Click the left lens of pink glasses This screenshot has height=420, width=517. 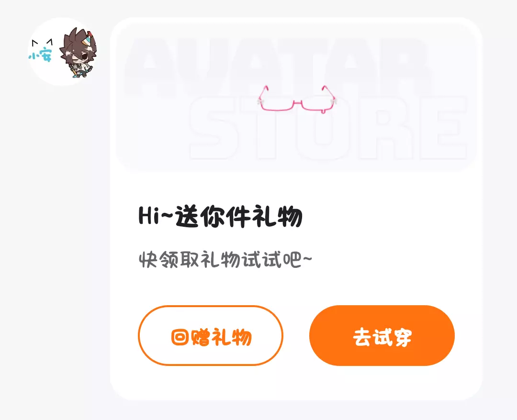point(277,105)
